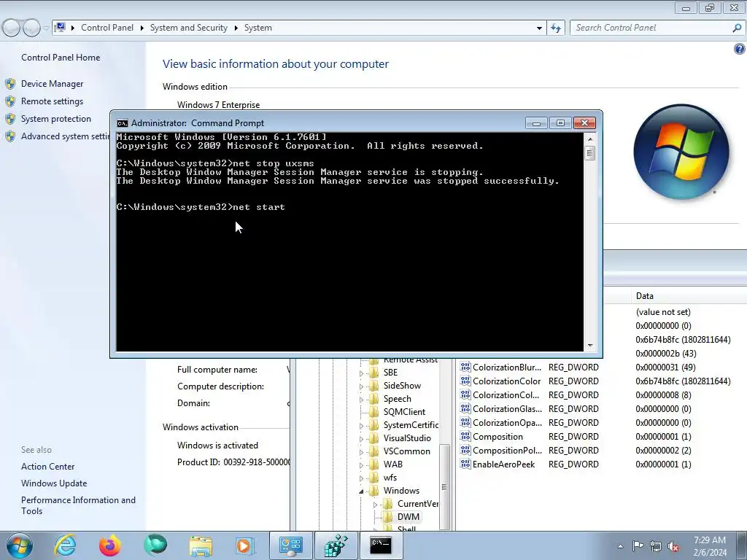Image resolution: width=747 pixels, height=560 pixels.
Task: Select System breadcrumb
Action: coord(258,28)
